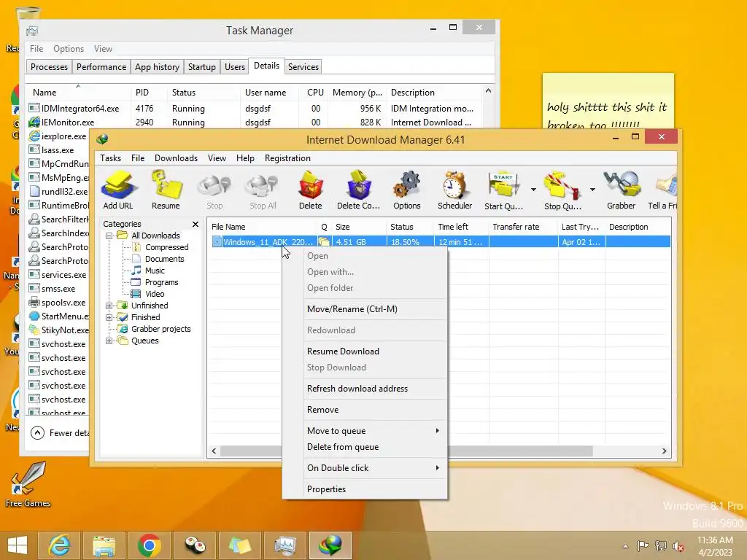Click the taskbar clock showing 11:36 AM

click(715, 546)
